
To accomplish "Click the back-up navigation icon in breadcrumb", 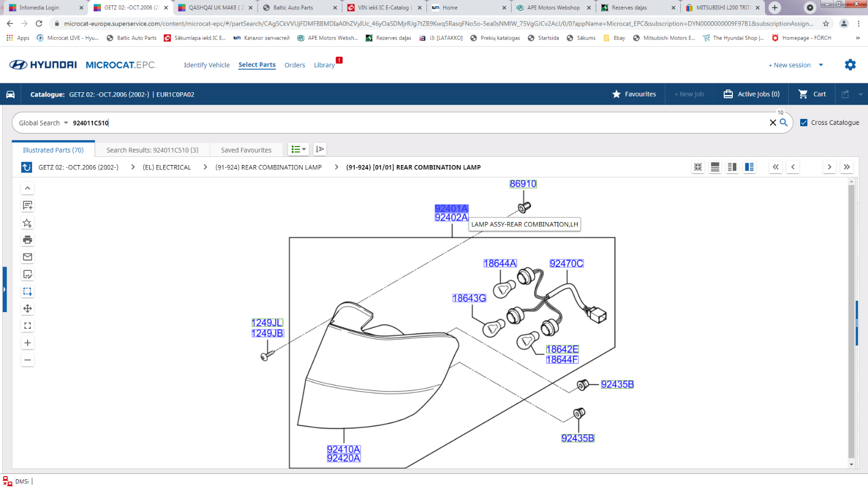I will point(27,167).
